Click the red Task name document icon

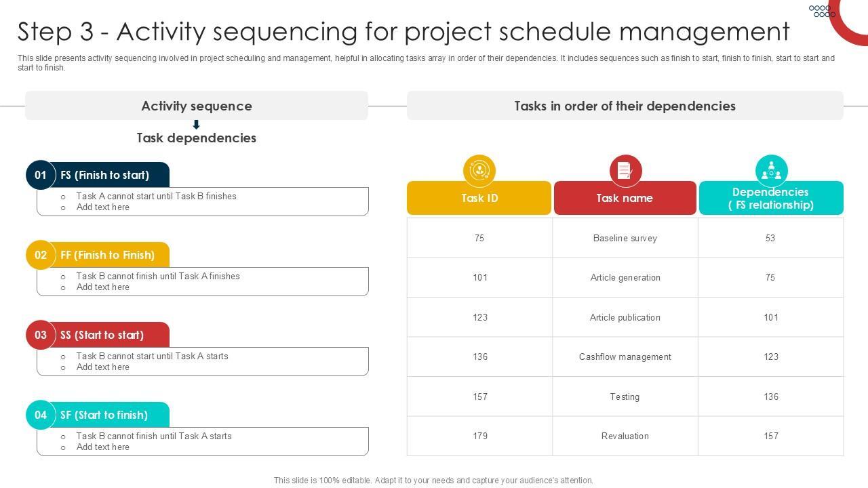tap(625, 170)
